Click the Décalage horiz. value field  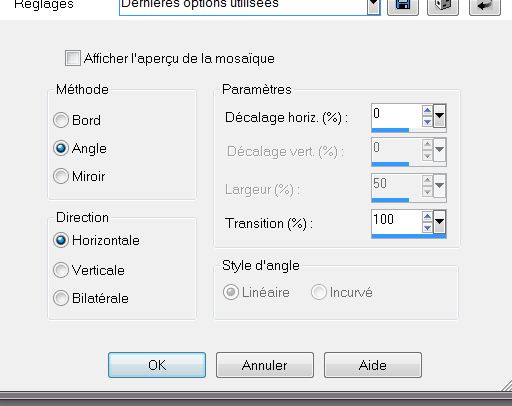(x=397, y=116)
